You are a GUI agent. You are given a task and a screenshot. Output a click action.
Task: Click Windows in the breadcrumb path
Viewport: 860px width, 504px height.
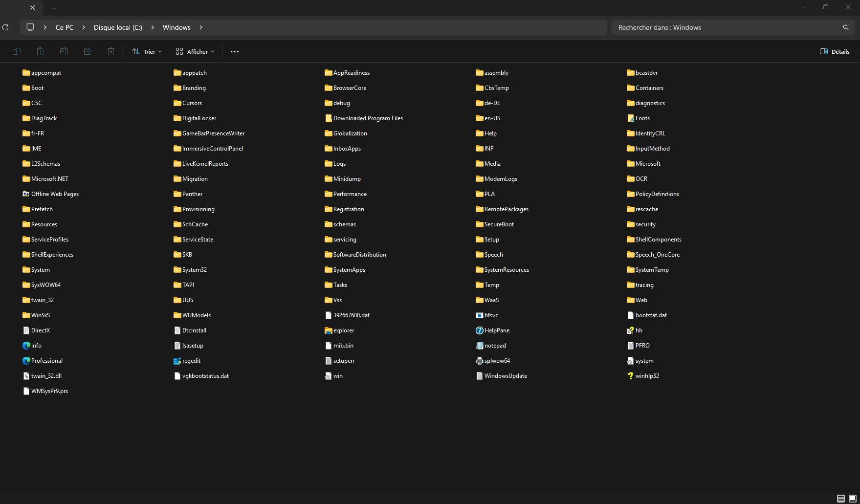point(176,27)
